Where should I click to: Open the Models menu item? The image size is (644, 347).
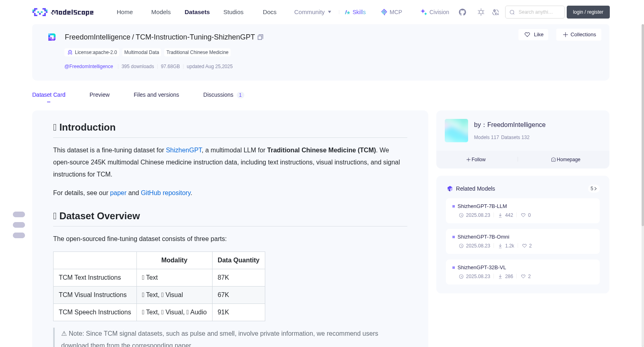(161, 12)
